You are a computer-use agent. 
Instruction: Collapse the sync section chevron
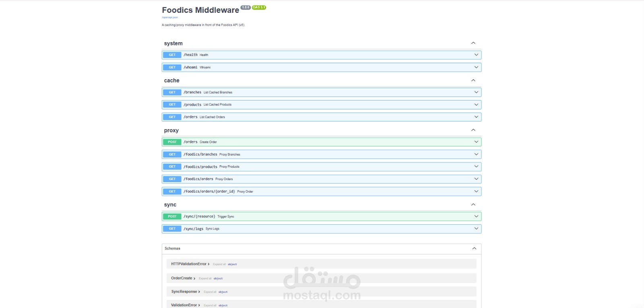tap(473, 205)
